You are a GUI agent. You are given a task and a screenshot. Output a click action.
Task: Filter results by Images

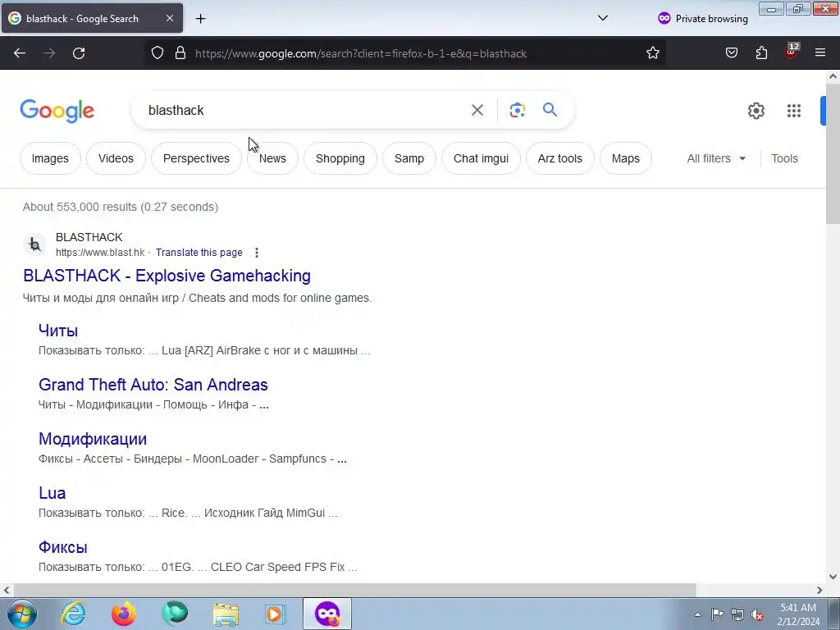[x=50, y=158]
